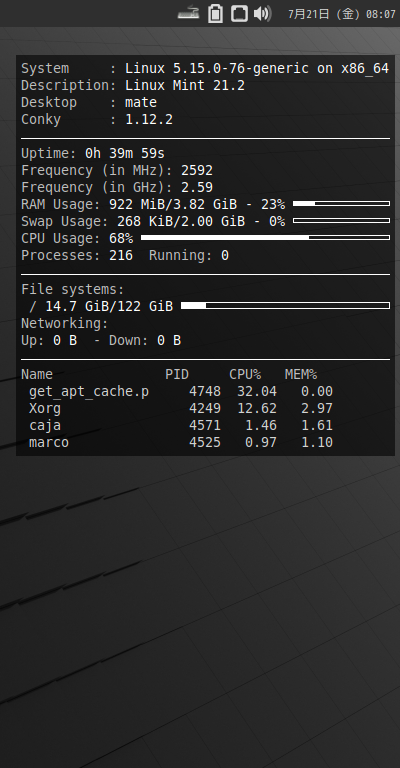Click the CPU% column header
The image size is (400, 768).
pyautogui.click(x=245, y=375)
